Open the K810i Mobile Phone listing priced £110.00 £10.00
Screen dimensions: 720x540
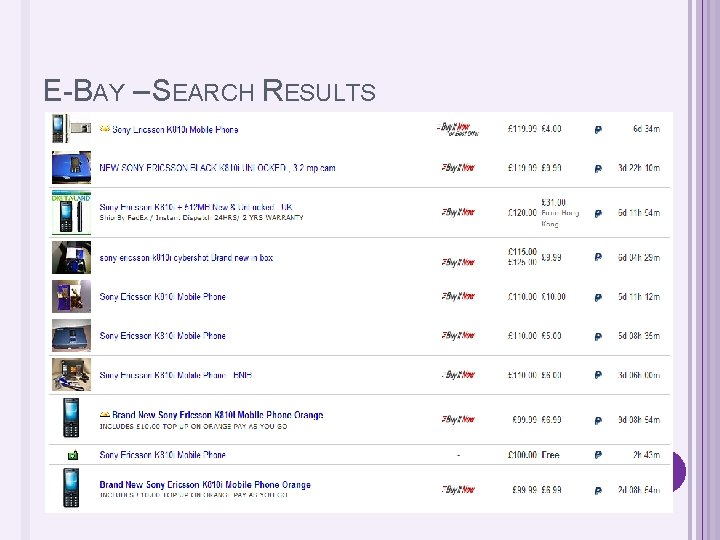point(162,297)
